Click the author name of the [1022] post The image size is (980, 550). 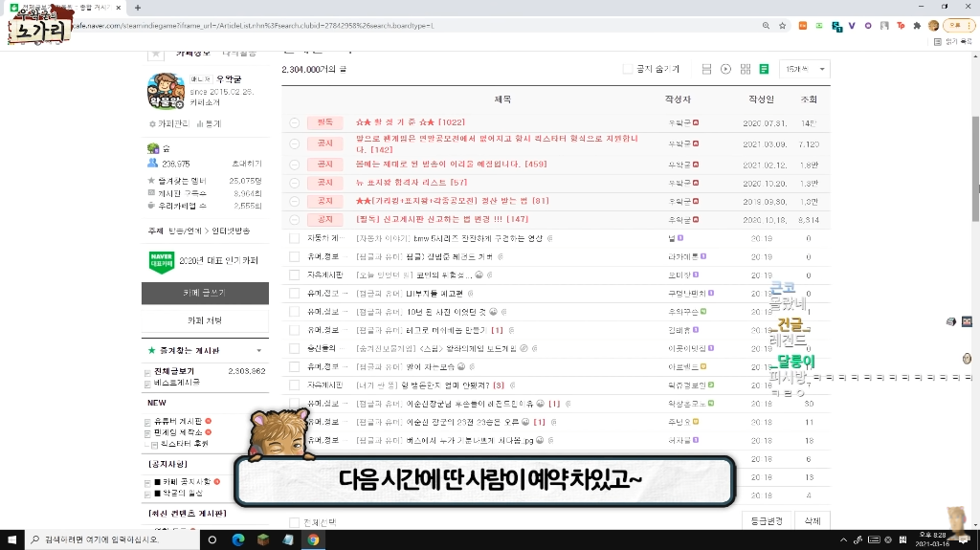[x=679, y=123]
